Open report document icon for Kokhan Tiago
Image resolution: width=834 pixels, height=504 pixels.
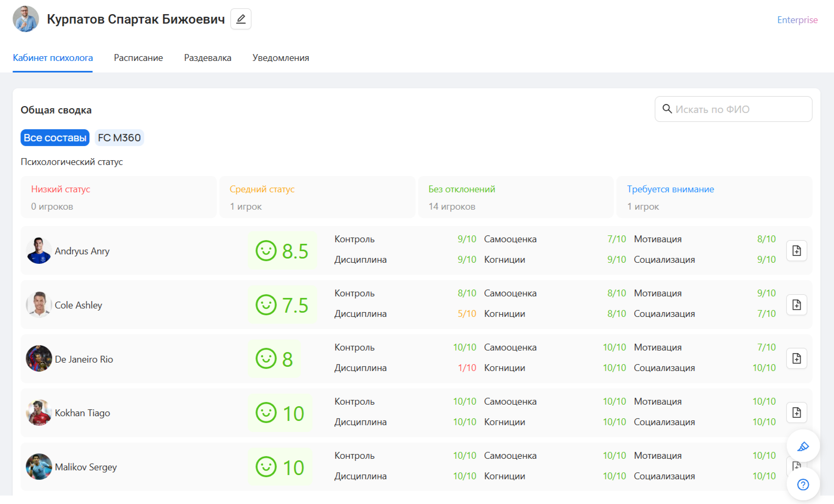point(796,413)
